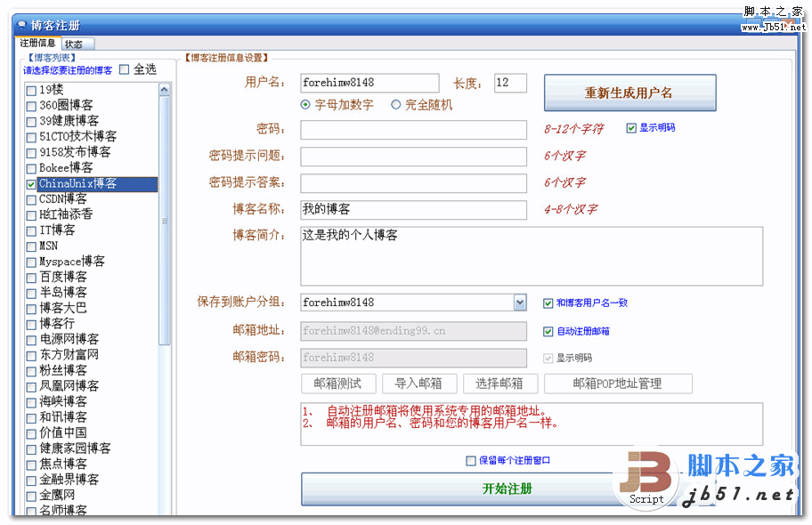
Task: Check the 39健康博客 item
Action: pyautogui.click(x=31, y=122)
